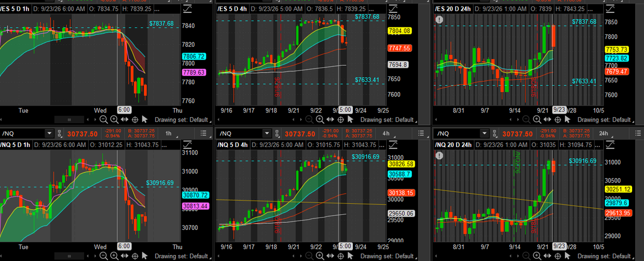This screenshot has height=261, width=644.
Task: Enable pointer cursor on /ES 4h chart
Action: (350, 119)
